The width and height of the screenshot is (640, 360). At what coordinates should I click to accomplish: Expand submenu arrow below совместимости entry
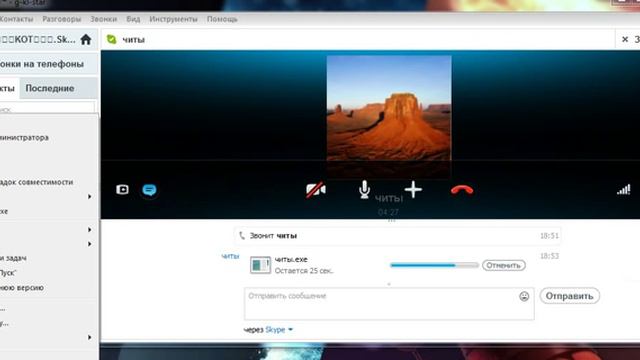click(x=89, y=196)
